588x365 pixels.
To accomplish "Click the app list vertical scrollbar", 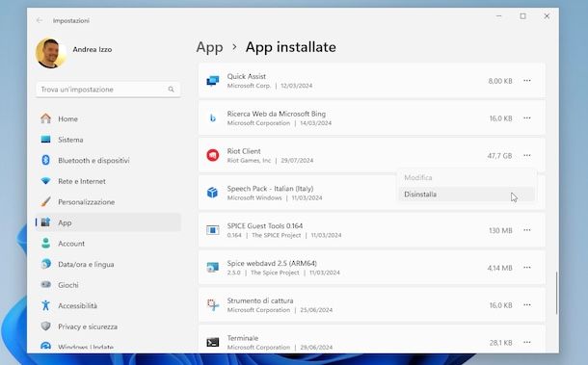I will [556, 293].
